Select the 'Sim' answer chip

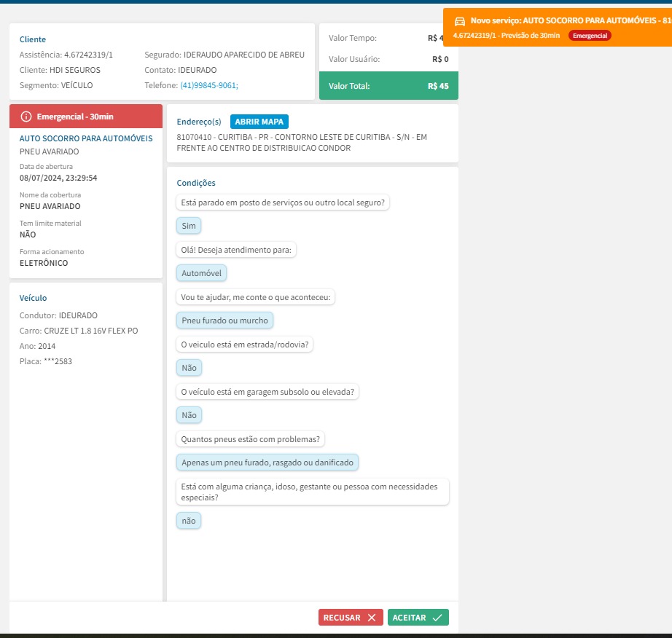pyautogui.click(x=189, y=226)
